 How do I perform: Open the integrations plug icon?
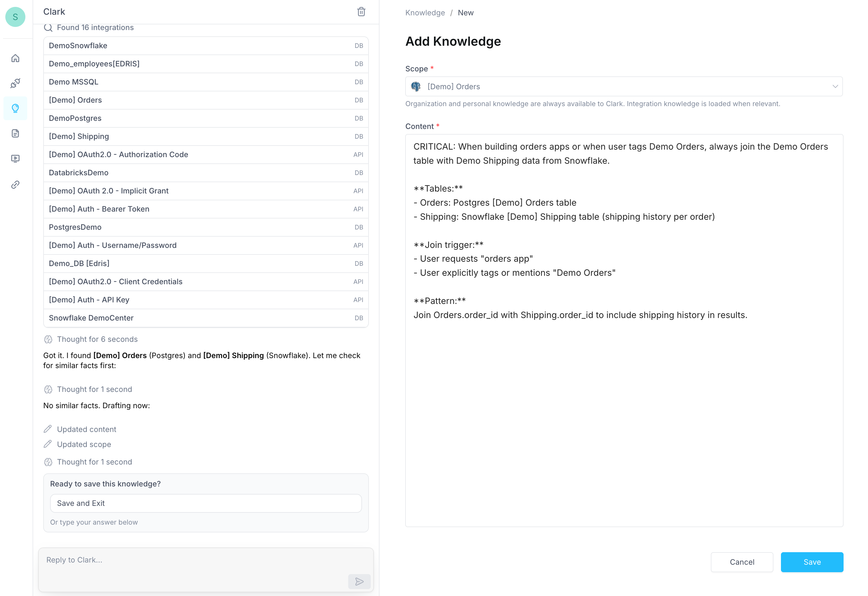coord(15,83)
